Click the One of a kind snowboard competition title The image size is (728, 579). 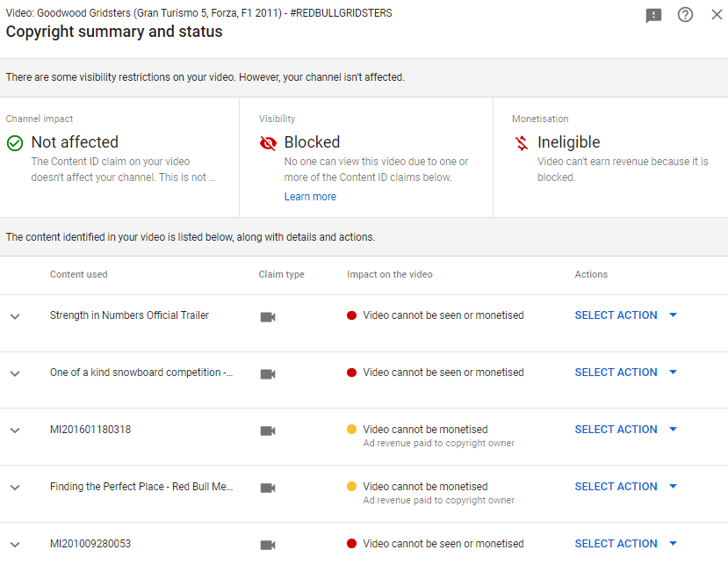tap(141, 373)
